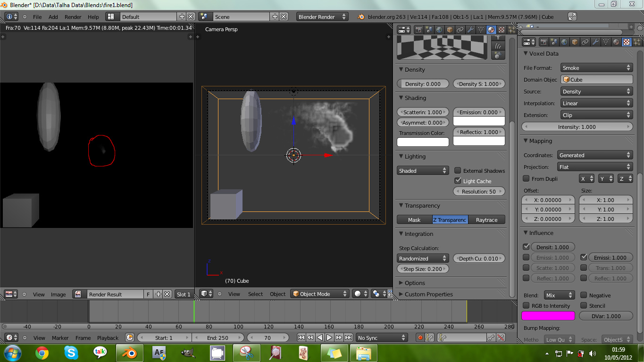Open the Render menu
Screen dimensions: 644x362
pyautogui.click(x=73, y=17)
